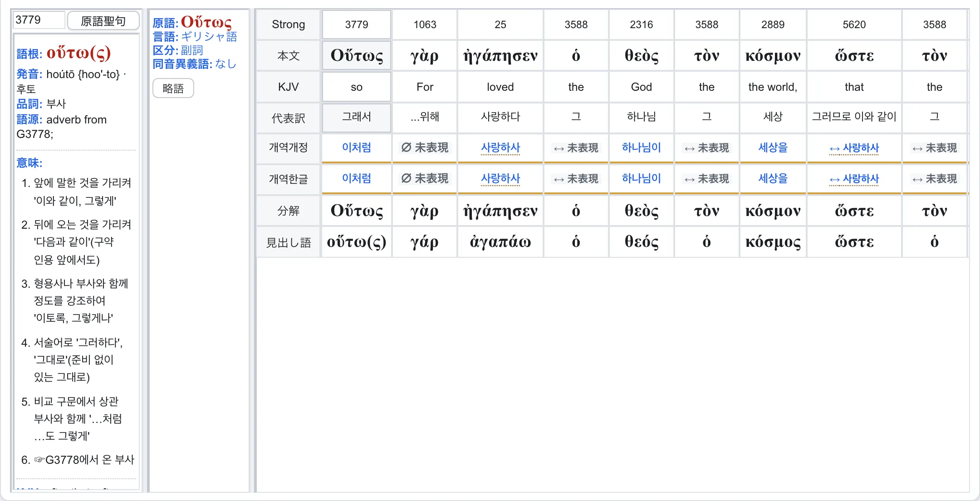Open the 이처럼 link in 개역한글 row
Viewport: 980px width, 501px height.
357,178
